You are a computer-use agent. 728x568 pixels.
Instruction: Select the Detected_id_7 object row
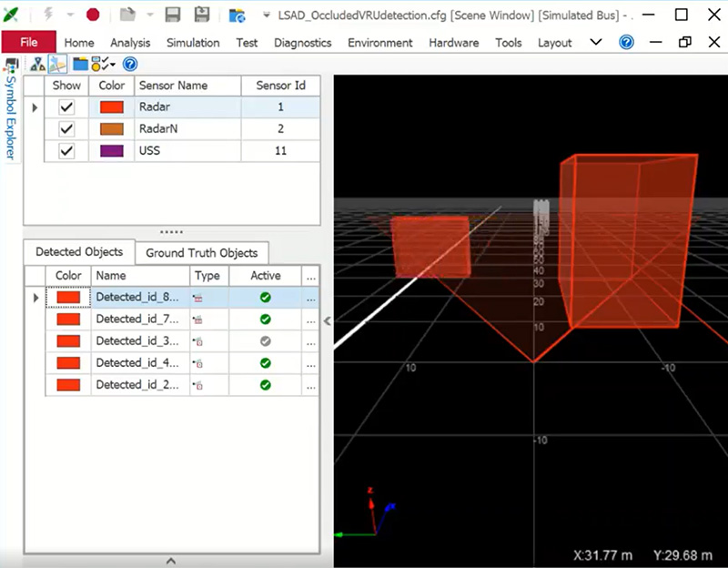coord(182,319)
